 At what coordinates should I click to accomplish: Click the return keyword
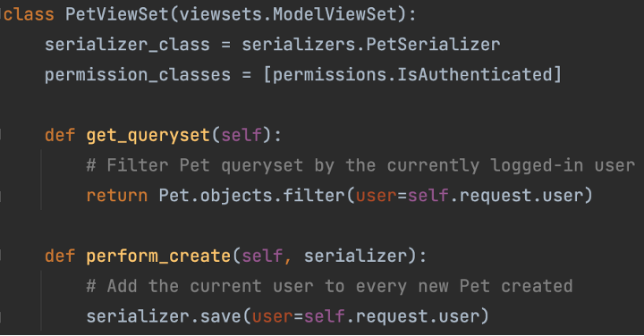pos(116,196)
